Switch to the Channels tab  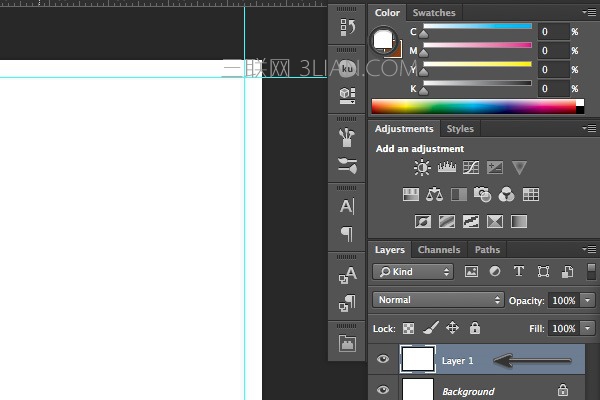tap(439, 250)
